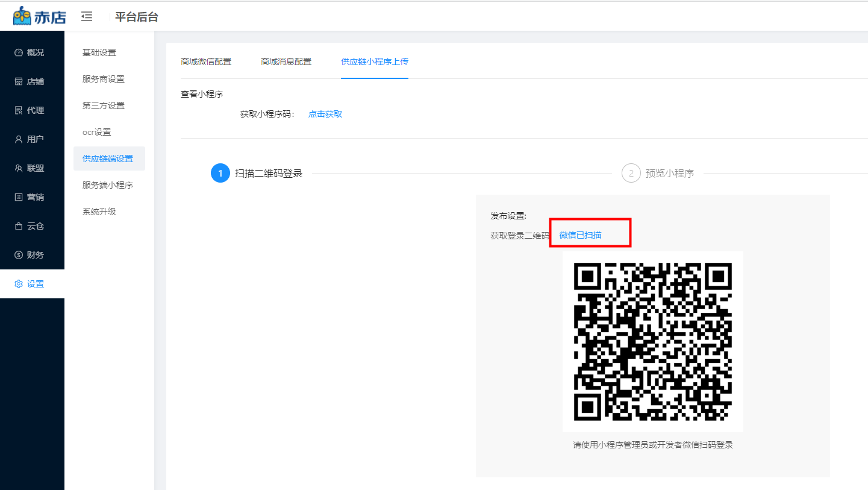Open 云仓 in the main sidebar
This screenshot has height=490, width=868.
32,226
